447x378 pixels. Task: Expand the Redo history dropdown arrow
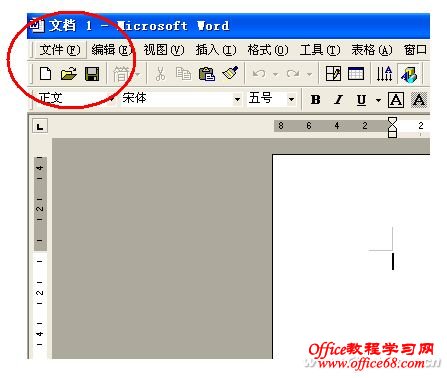click(309, 74)
